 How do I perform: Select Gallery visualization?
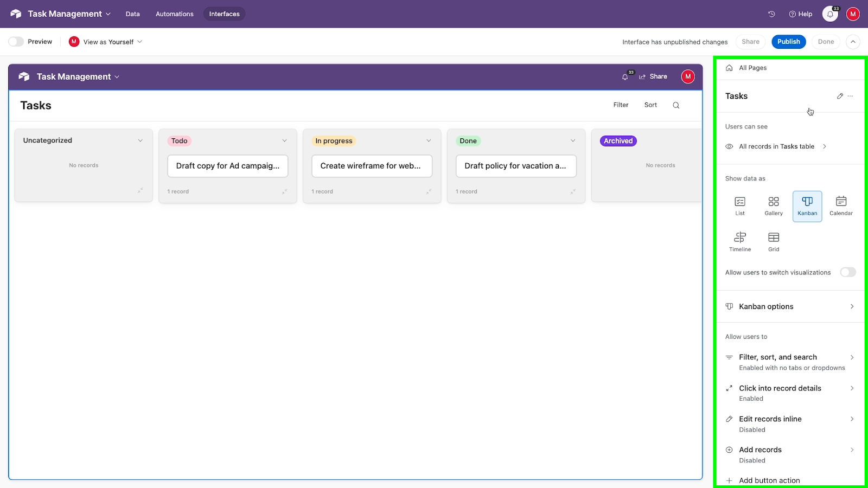tap(774, 206)
